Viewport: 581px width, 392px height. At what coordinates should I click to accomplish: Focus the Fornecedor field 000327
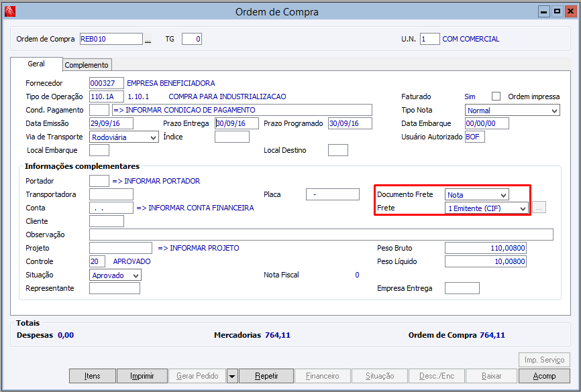[107, 83]
